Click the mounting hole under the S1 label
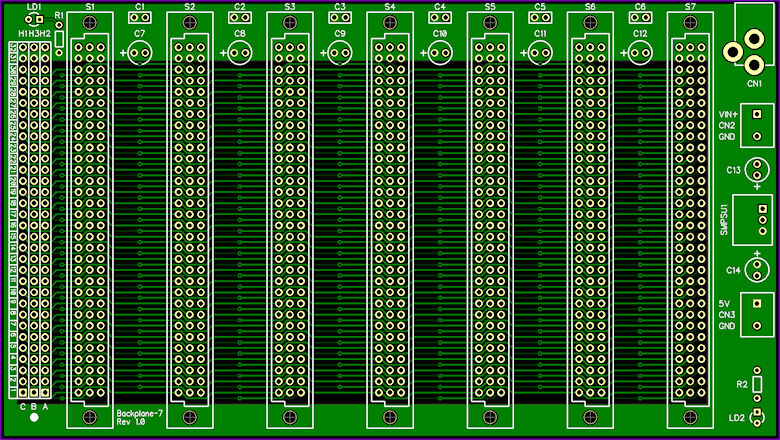The height and width of the screenshot is (440, 780). pos(90,22)
